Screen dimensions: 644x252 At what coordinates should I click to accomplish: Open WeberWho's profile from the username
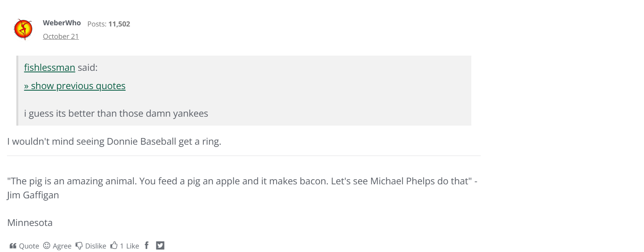pyautogui.click(x=62, y=23)
